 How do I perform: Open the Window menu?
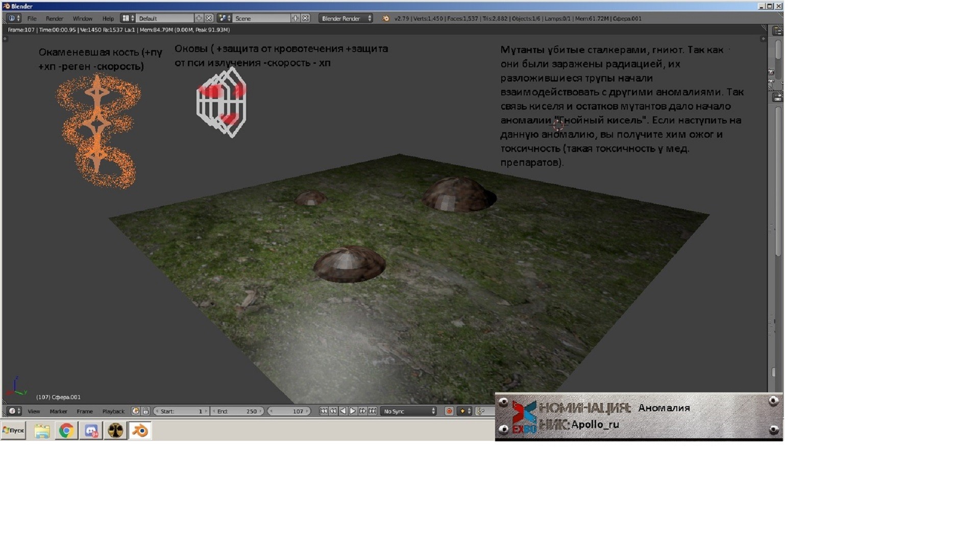click(x=82, y=18)
